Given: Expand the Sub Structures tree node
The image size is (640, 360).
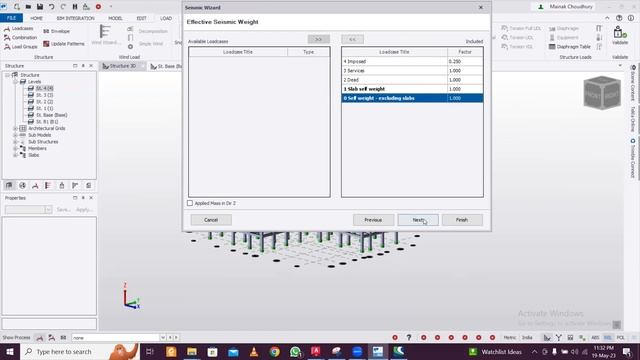Looking at the screenshot, I should pyautogui.click(x=15, y=142).
